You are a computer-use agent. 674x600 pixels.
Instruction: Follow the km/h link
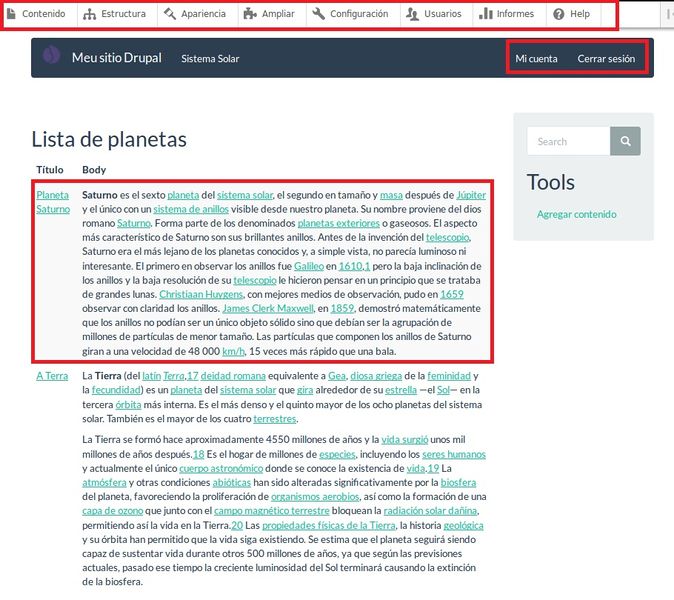pyautogui.click(x=233, y=352)
